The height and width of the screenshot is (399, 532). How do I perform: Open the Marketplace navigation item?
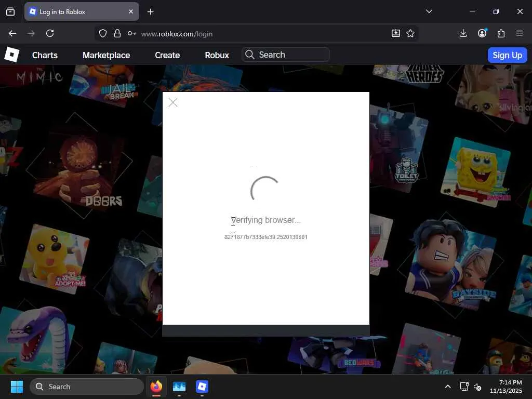click(x=106, y=55)
